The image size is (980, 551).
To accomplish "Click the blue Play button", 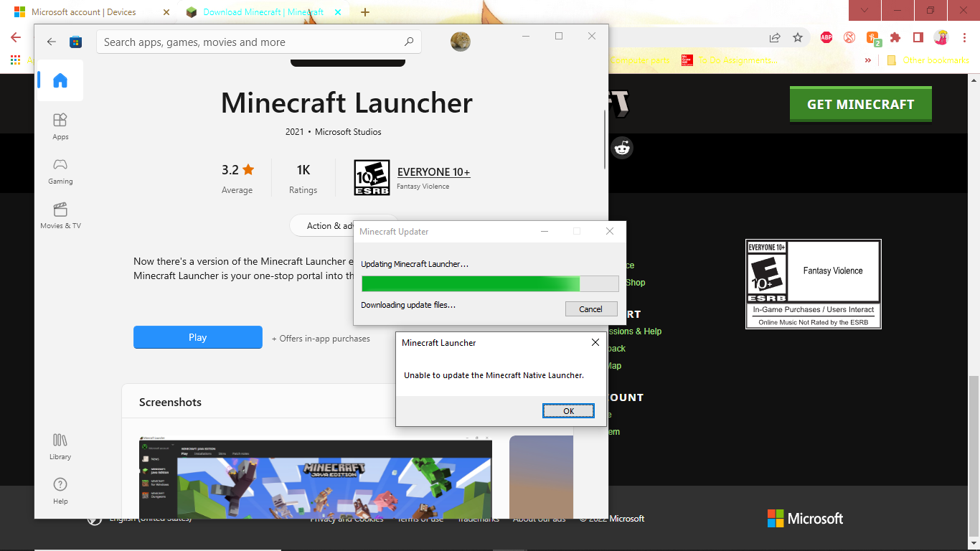I will pos(197,337).
